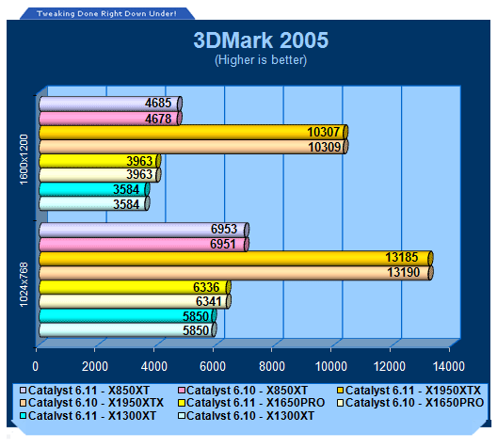Click the x-axis value 12000
This screenshot has height=448, width=497.
coord(390,366)
